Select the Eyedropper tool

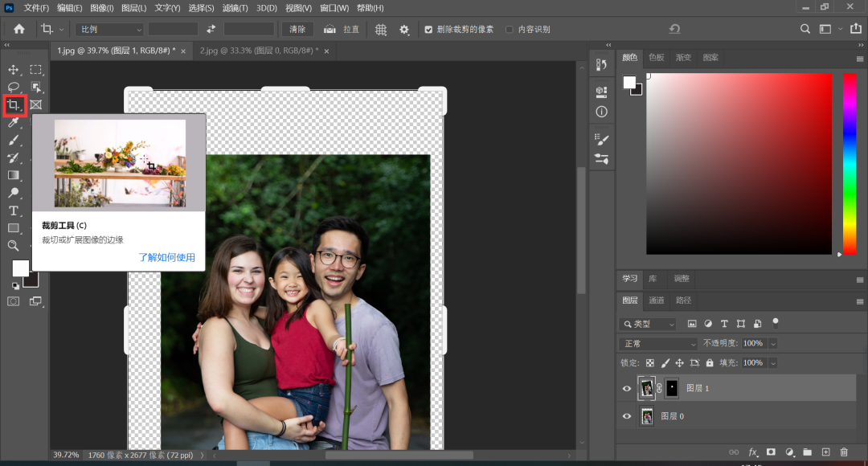14,122
